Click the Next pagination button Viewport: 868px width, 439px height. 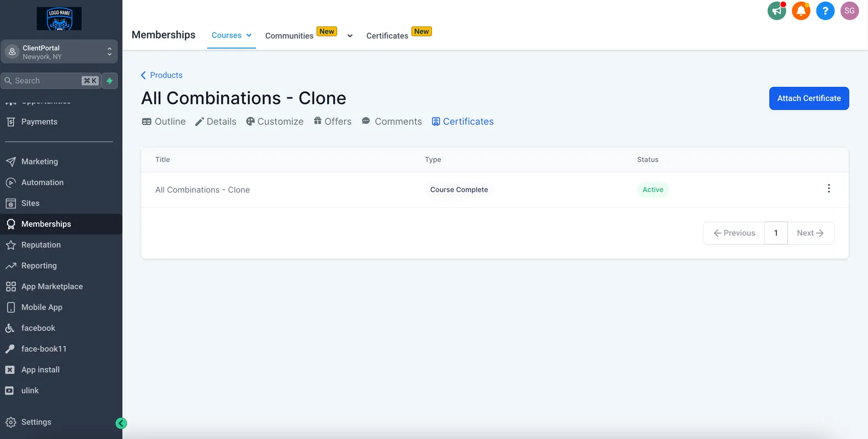[x=810, y=233]
